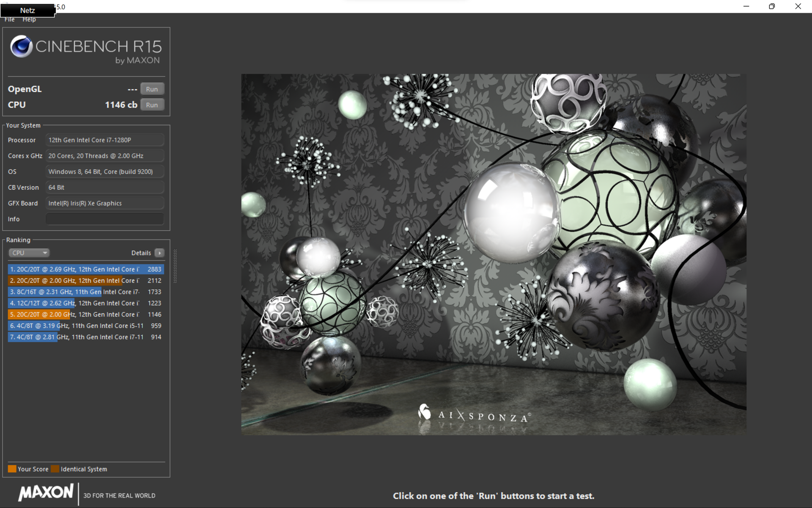The image size is (812, 508).
Task: Open the Help menu
Action: [29, 19]
